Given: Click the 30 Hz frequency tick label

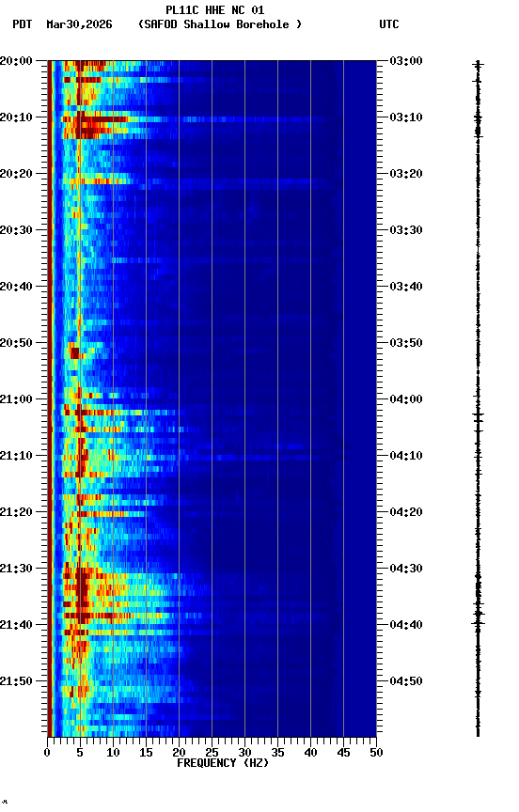Looking at the screenshot, I should click(244, 753).
